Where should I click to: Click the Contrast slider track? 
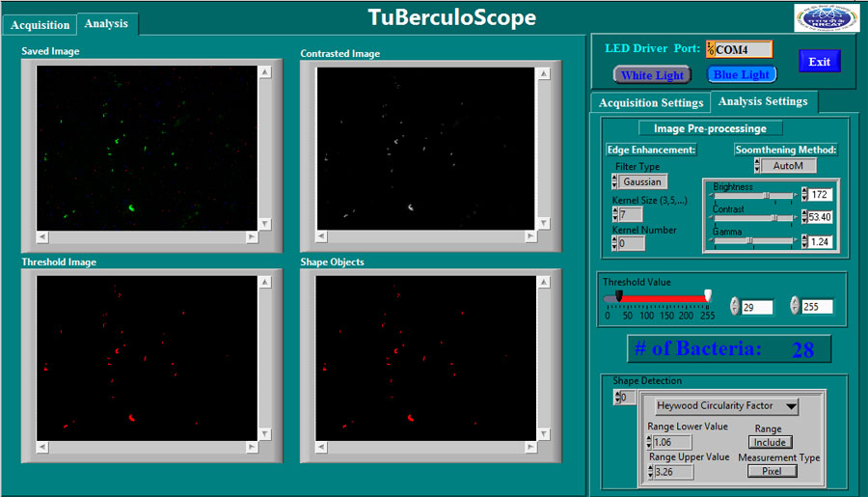[754, 218]
